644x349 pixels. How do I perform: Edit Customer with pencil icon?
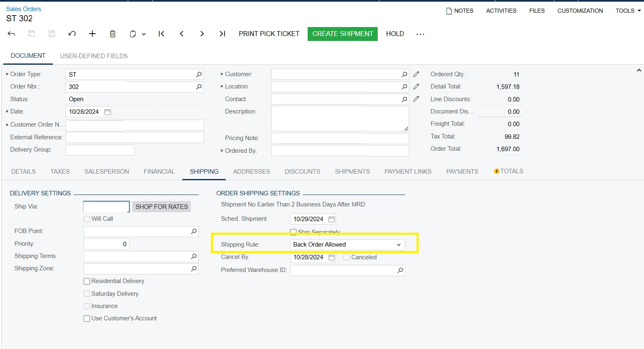point(416,74)
